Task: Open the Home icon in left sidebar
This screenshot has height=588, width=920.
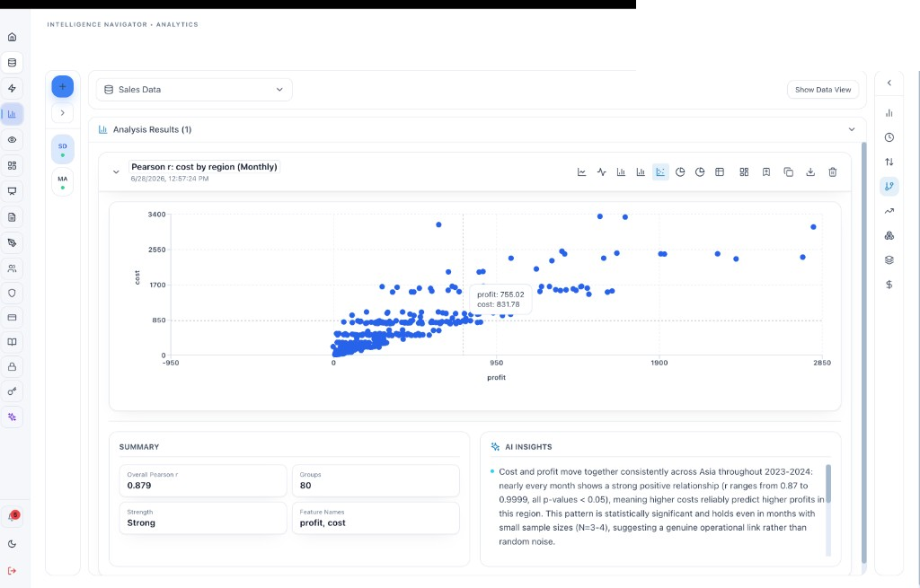Action: [12, 37]
